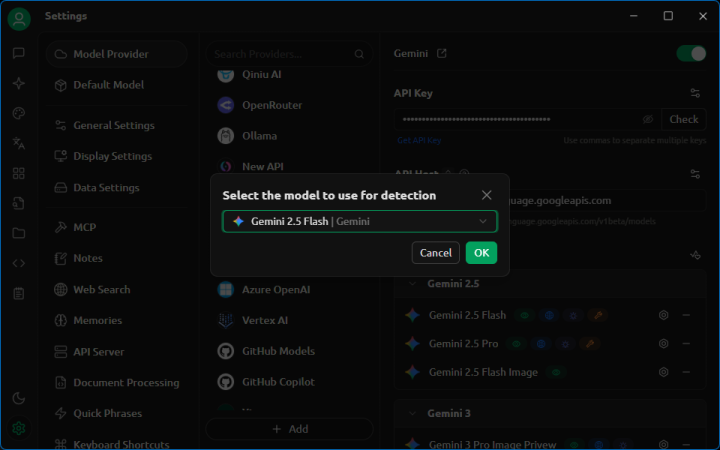
Task: Collapse the Gemini 3 model group
Action: (413, 413)
